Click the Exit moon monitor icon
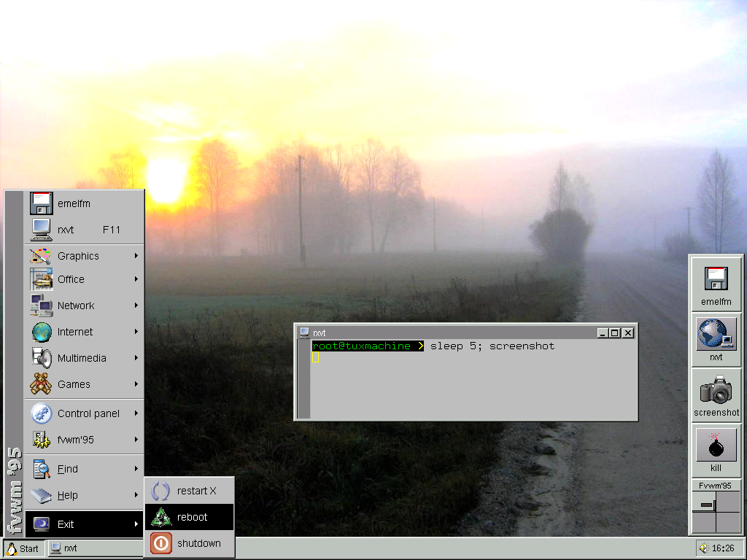This screenshot has height=560, width=747. coord(41,524)
